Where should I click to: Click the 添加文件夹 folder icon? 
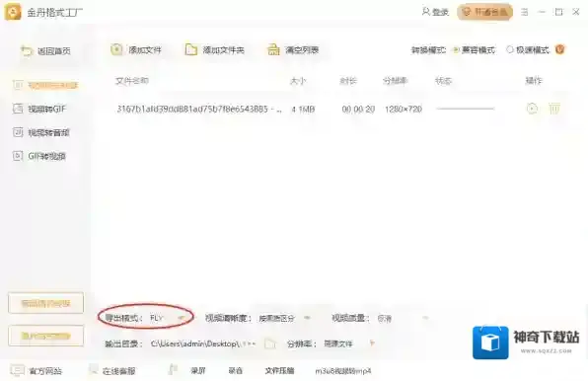pos(191,49)
